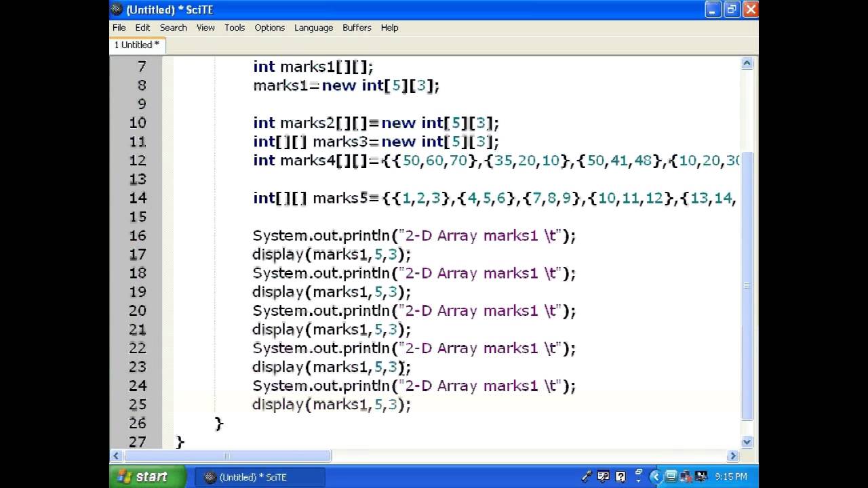Click the marks5 array declaration on line 14
868x488 pixels.
494,198
